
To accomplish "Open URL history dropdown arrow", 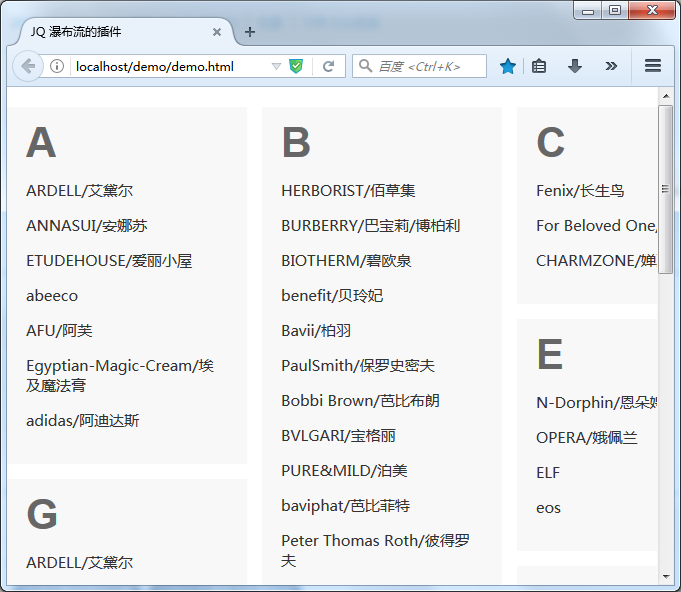I will click(276, 66).
